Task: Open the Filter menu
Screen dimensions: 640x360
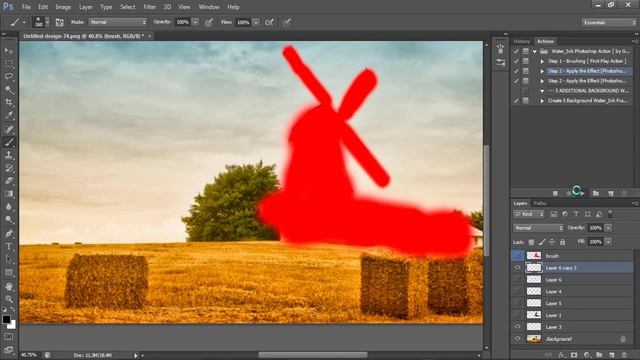Action: pos(149,7)
